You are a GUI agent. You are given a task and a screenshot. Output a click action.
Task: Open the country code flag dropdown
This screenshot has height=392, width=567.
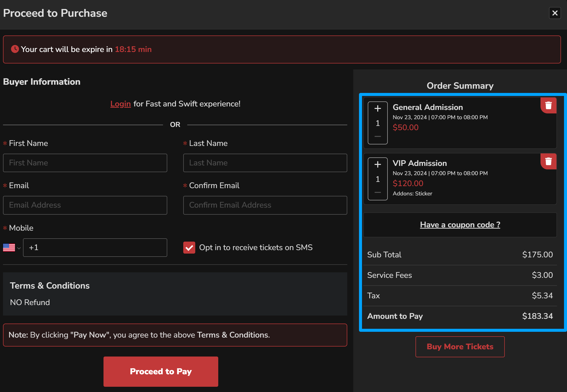[19, 248]
